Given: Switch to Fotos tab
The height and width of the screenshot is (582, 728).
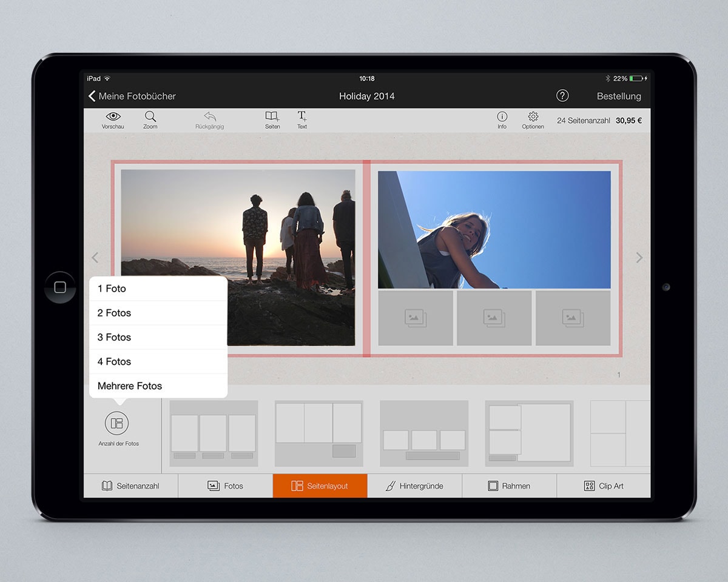Looking at the screenshot, I should coord(225,486).
